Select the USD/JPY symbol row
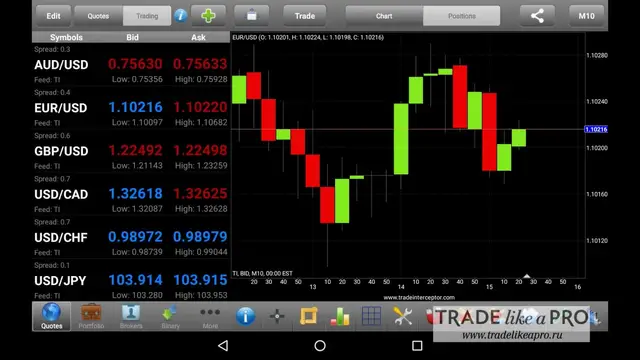The image size is (640, 360). [x=131, y=281]
